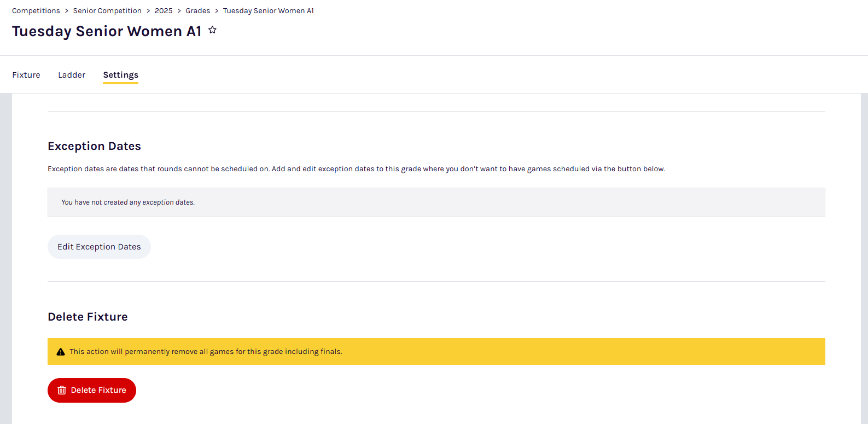868x424 pixels.
Task: Star Tuesday Senior Women A1 as favorite
Action: [x=212, y=30]
